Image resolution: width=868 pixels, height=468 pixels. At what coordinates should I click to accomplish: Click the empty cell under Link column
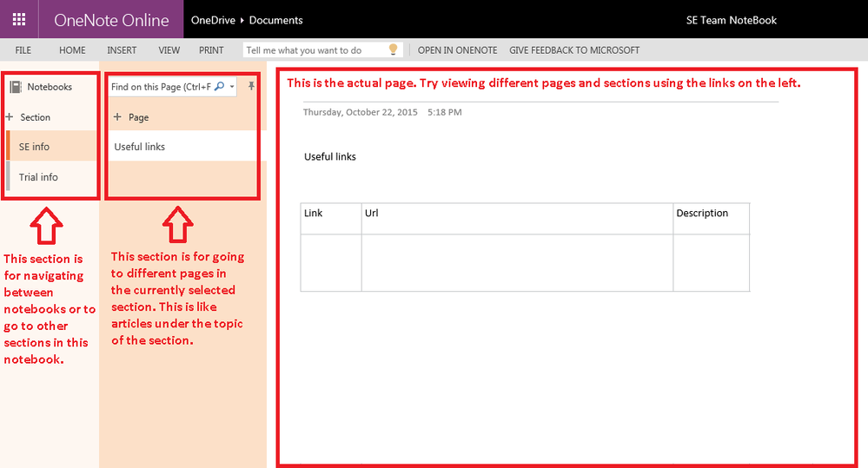[331, 262]
